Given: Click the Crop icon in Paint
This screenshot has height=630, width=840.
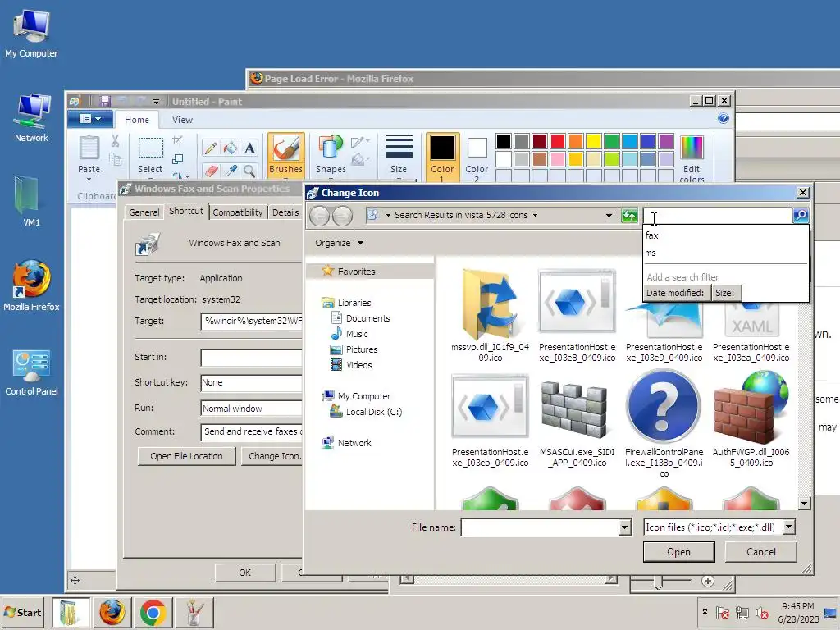Looking at the screenshot, I should coord(178,141).
